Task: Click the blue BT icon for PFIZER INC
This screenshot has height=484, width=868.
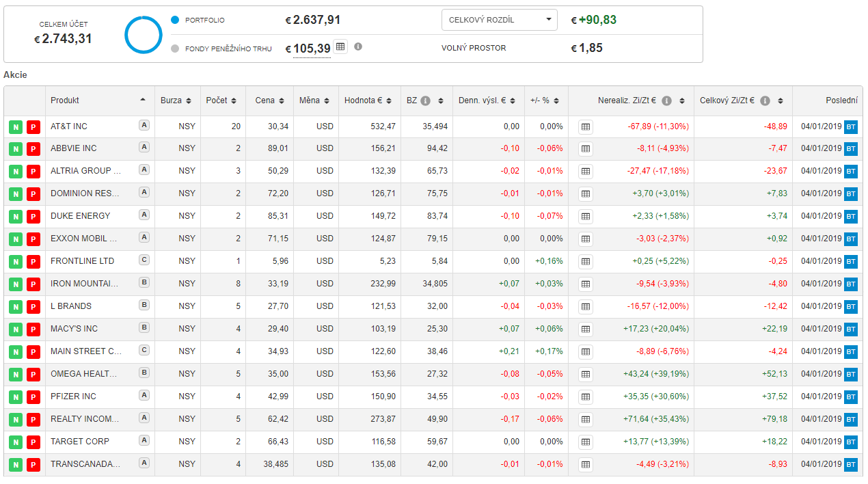Action: click(x=851, y=397)
